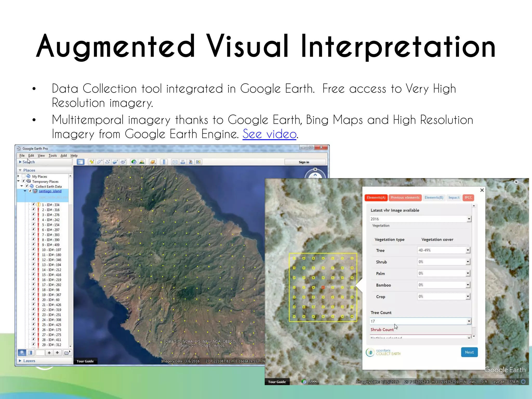This screenshot has height=399, width=532.
Task: Select the ruler measurement tool
Action: coord(164,162)
